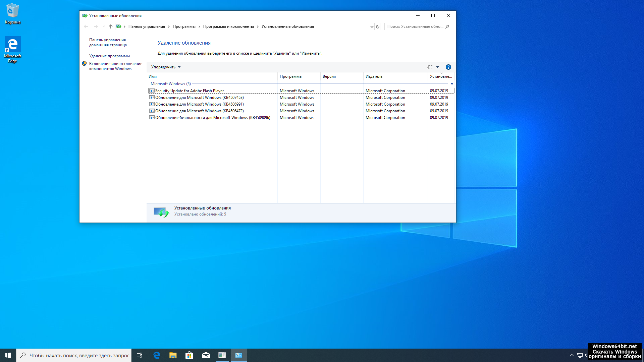The image size is (644, 362).
Task: Open Task View on the taskbar
Action: point(140,355)
